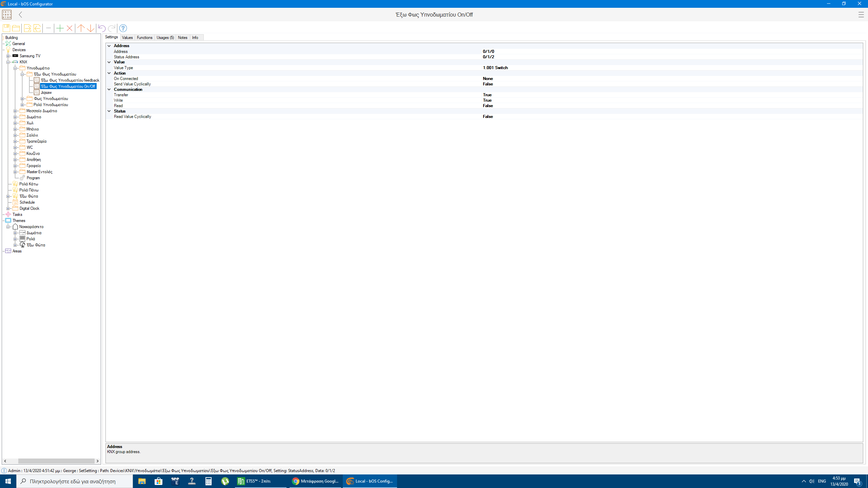Click the Address value field 0/1/0
The width and height of the screenshot is (868, 488).
[489, 52]
